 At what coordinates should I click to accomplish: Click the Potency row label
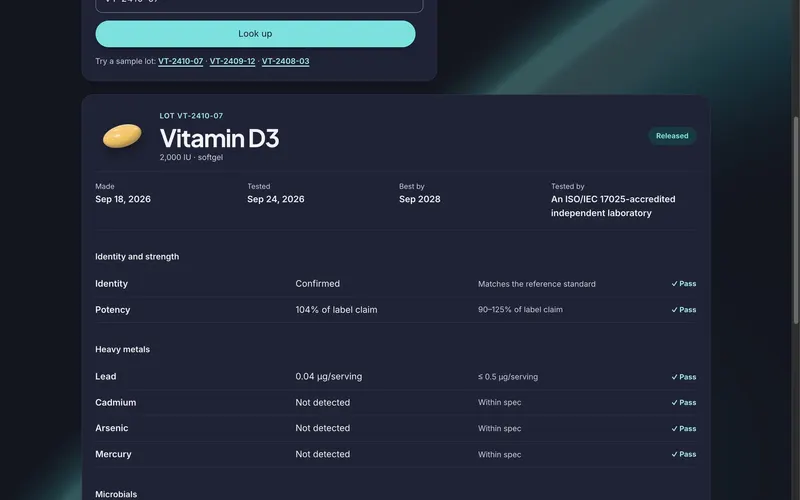coord(113,310)
